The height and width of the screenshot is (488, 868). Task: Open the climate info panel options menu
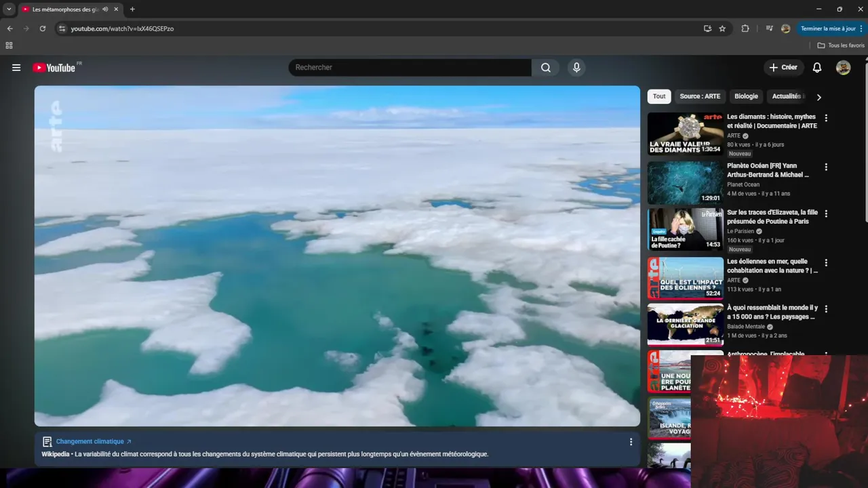[631, 442]
